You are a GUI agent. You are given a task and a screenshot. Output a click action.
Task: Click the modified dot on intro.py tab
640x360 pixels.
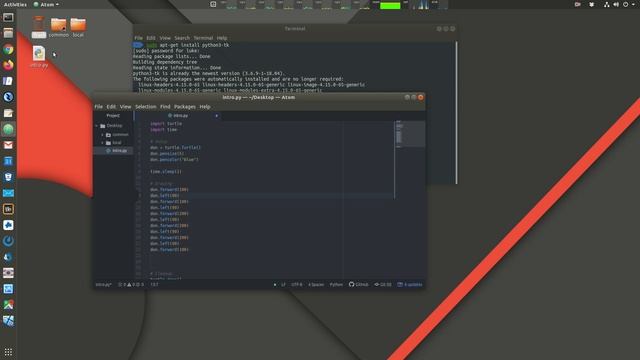click(x=216, y=116)
